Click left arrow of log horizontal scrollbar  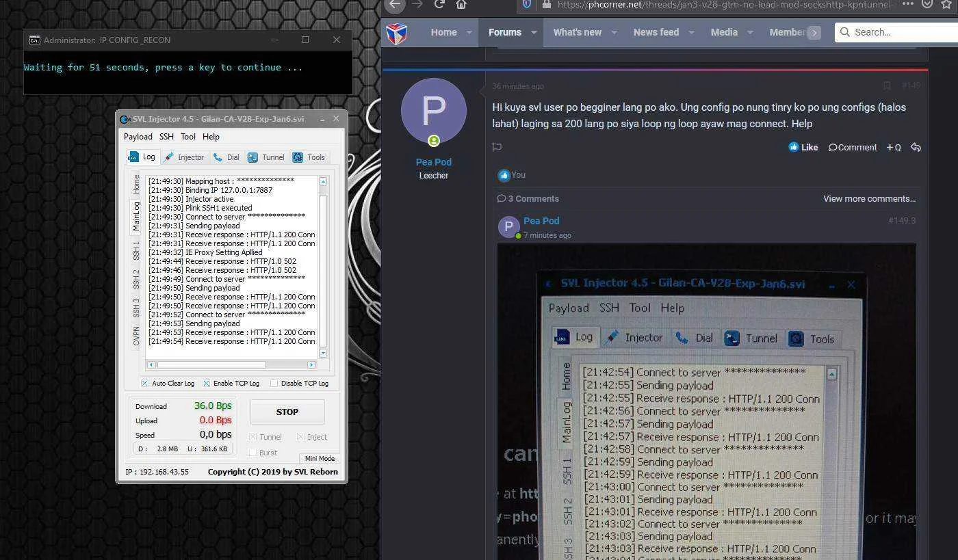pos(151,364)
